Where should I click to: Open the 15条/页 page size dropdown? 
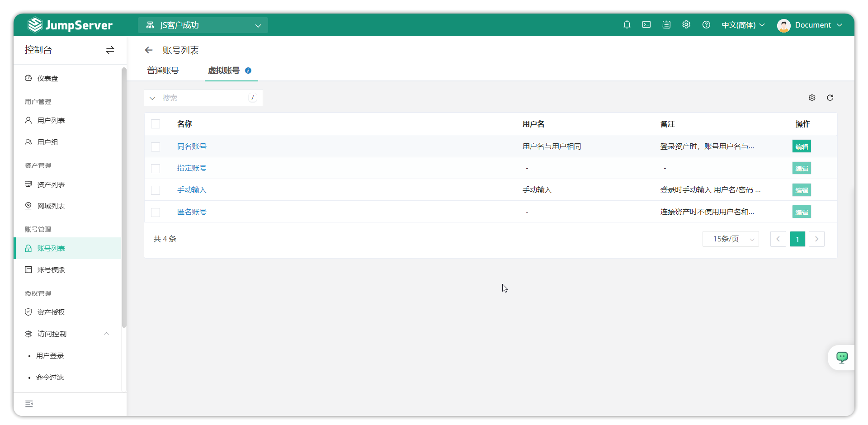(x=731, y=239)
